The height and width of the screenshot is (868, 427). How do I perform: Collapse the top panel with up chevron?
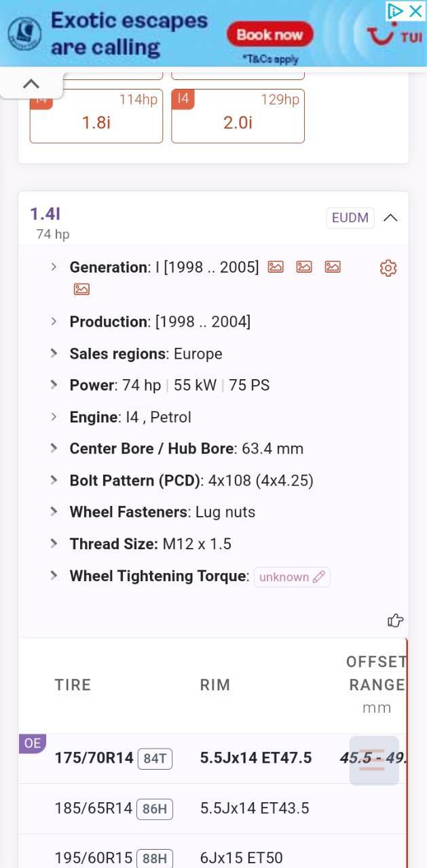point(31,84)
